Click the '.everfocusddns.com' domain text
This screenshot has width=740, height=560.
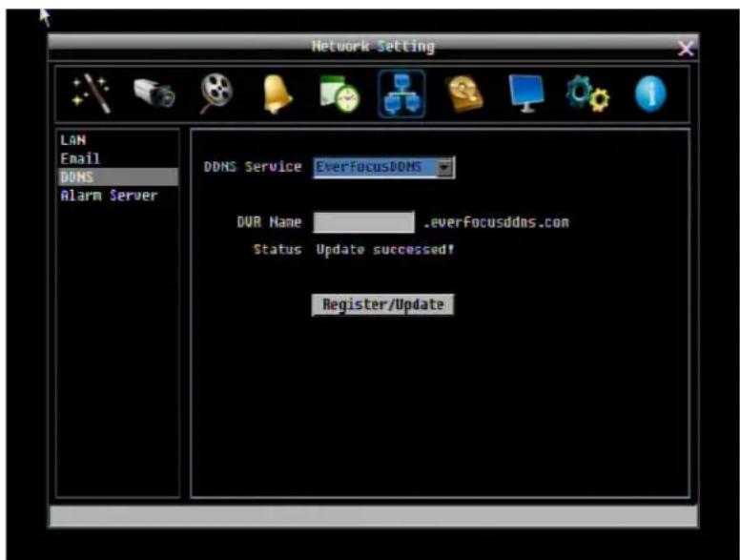496,222
